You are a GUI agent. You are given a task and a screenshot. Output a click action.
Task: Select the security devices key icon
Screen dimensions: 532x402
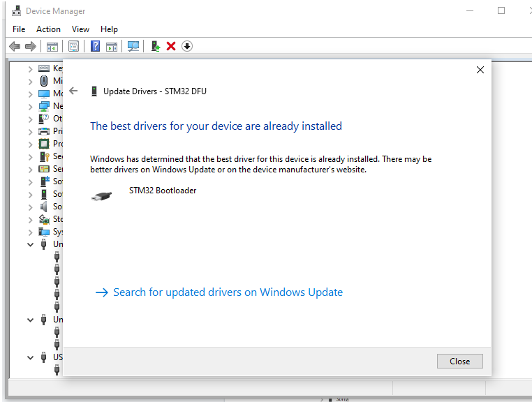[45, 156]
